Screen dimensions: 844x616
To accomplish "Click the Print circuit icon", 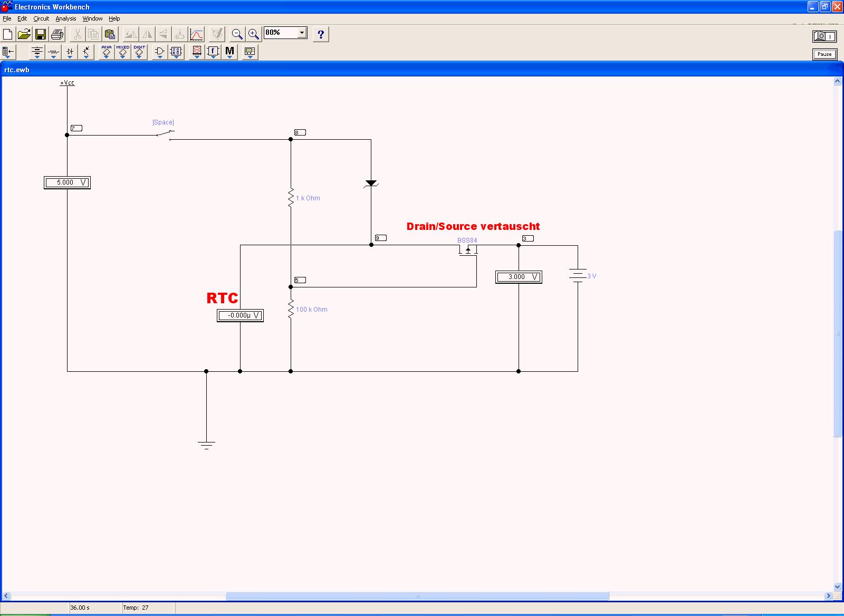I will [x=57, y=35].
